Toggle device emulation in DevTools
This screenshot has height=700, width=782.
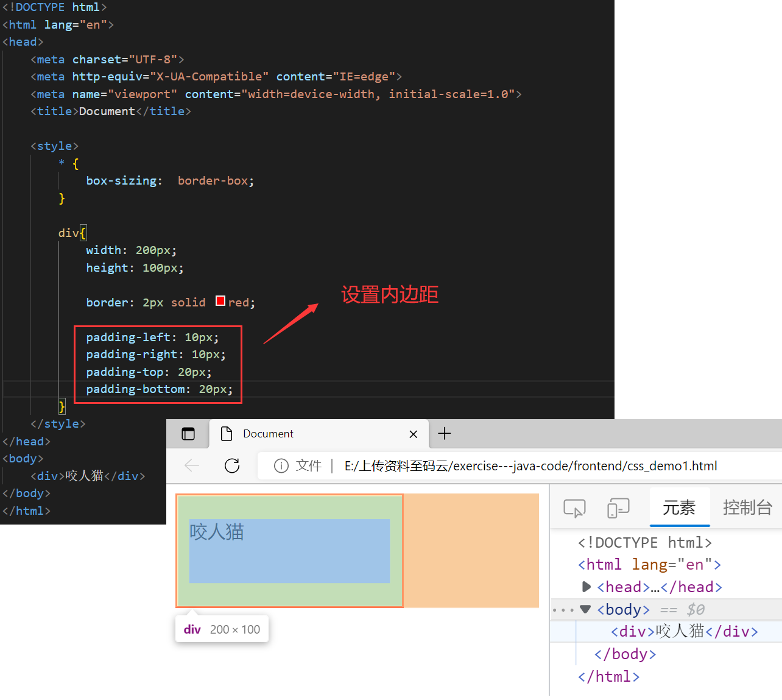click(618, 507)
